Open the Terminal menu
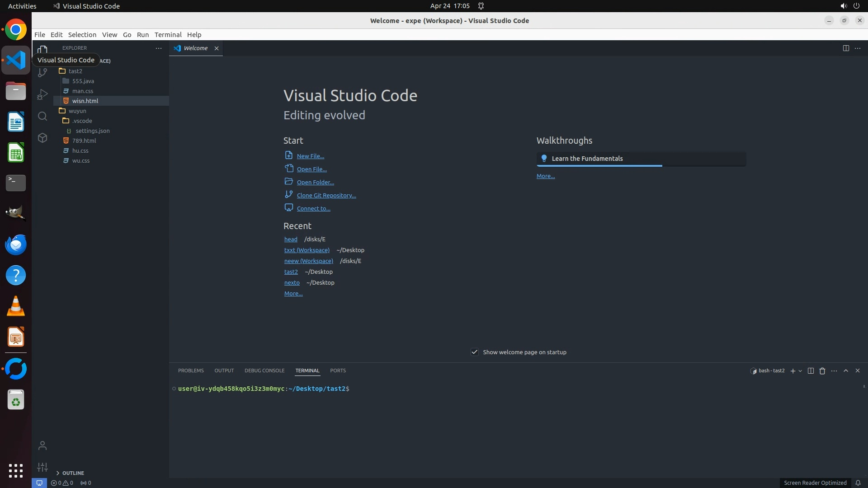 point(168,34)
